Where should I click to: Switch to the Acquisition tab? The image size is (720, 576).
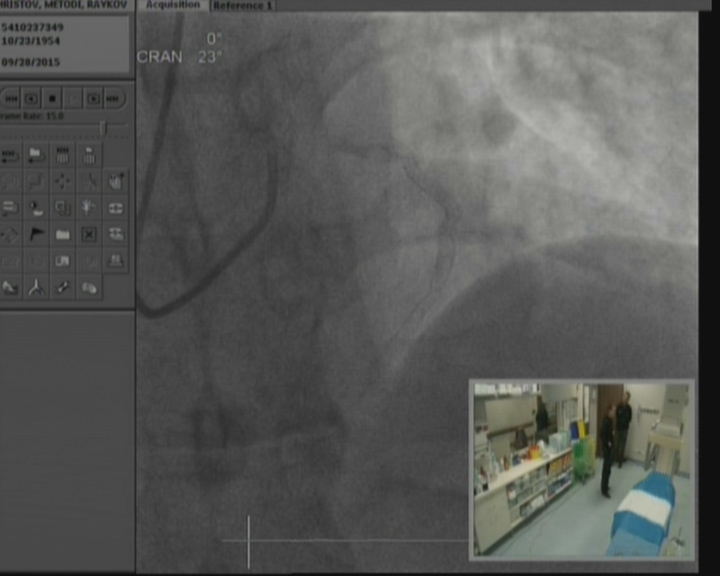173,5
